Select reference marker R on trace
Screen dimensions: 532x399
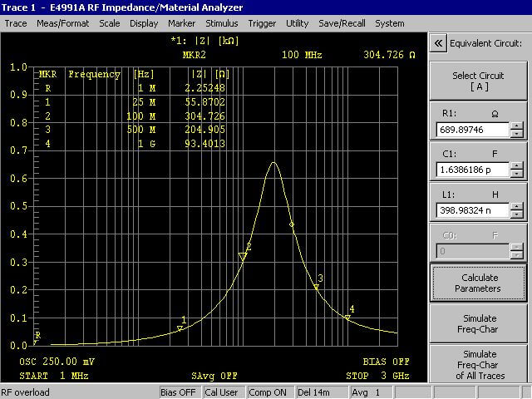35,342
